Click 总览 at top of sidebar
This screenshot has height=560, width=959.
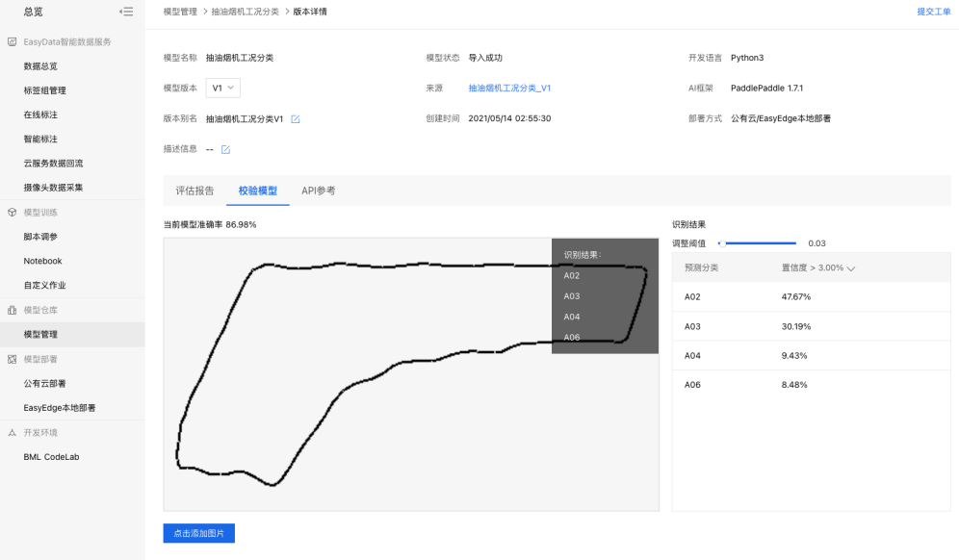click(x=33, y=12)
